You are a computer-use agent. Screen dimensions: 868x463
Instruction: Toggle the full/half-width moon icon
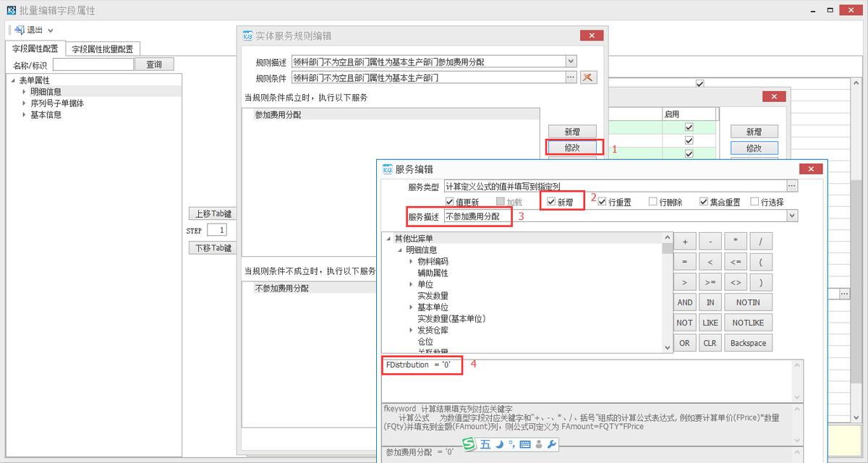pos(499,443)
